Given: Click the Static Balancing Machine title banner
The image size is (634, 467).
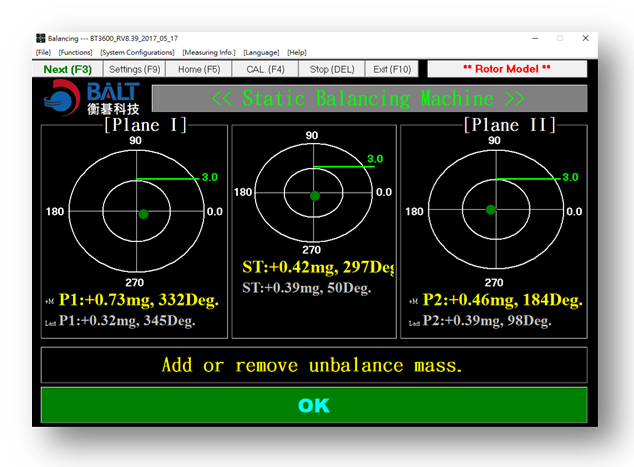Looking at the screenshot, I should click(x=369, y=99).
